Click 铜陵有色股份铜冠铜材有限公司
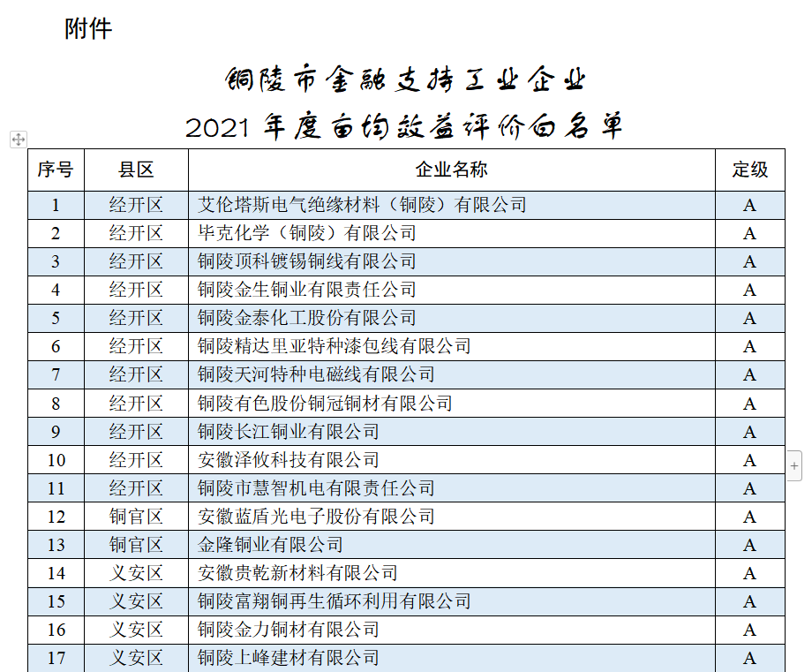Screen dimensions: 812x672 [325, 404]
